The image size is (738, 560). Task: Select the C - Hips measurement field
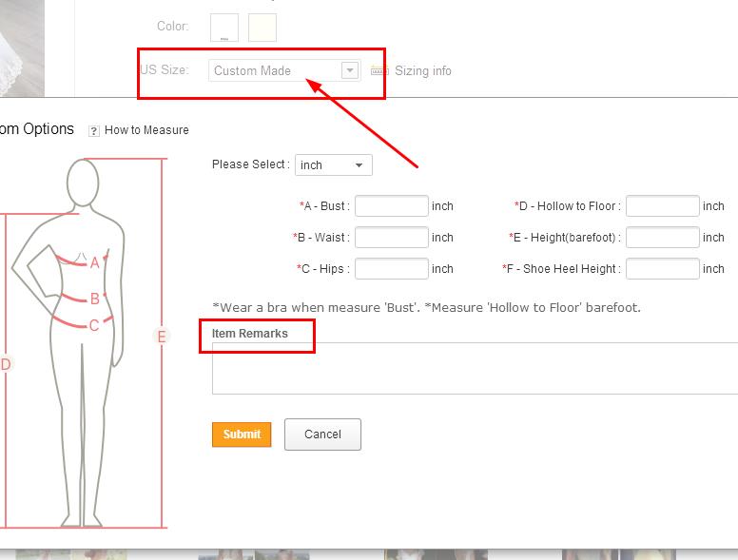click(391, 269)
